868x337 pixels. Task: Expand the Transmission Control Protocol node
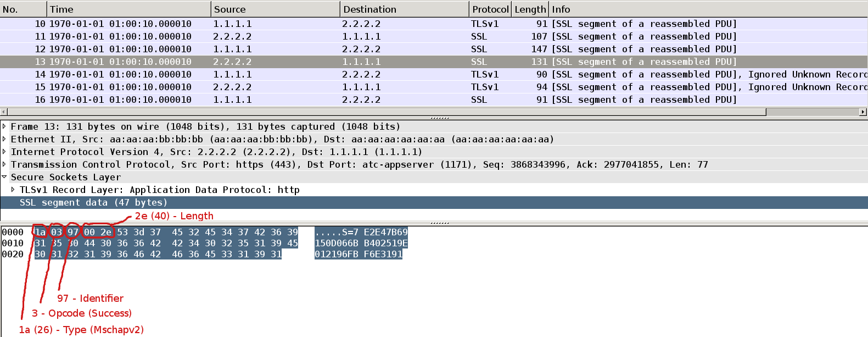point(4,164)
